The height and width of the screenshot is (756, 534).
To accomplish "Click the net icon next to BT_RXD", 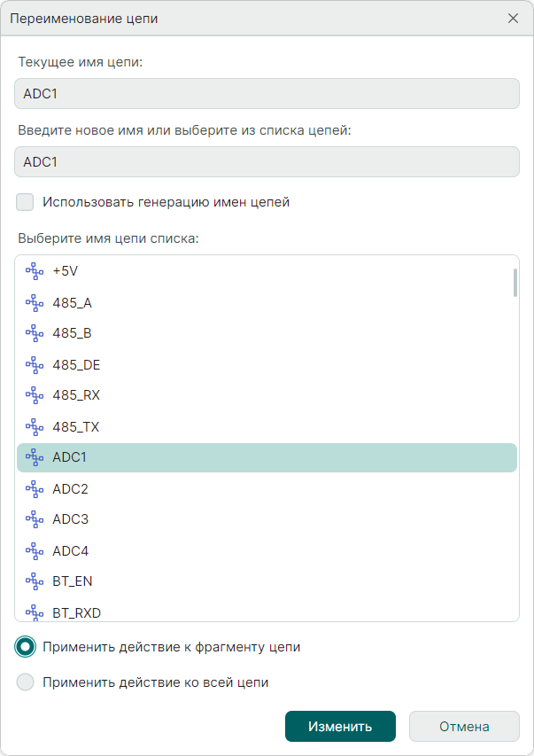I will coord(35,612).
